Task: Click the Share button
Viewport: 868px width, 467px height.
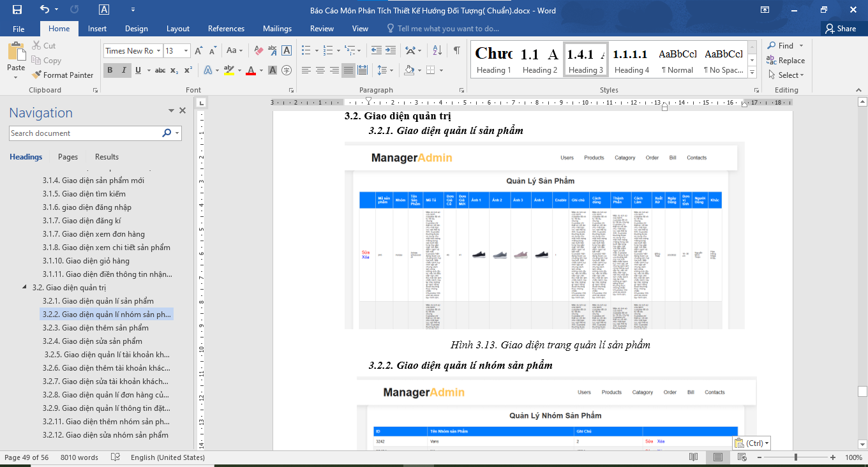Action: click(x=841, y=29)
